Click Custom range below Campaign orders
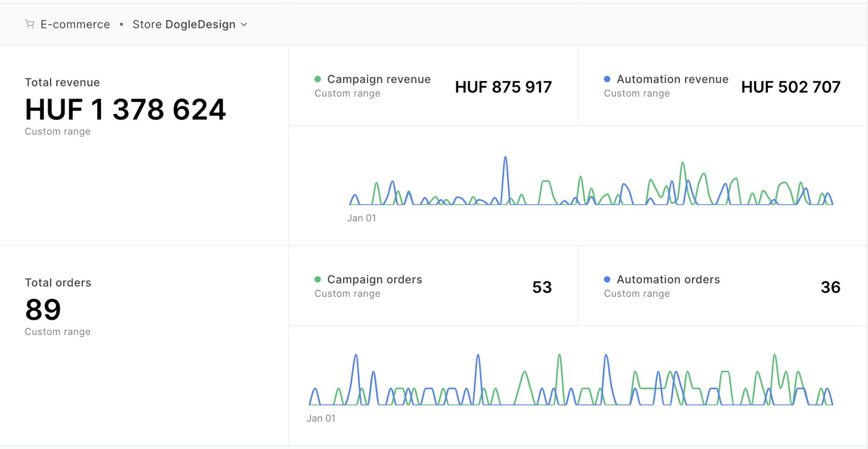 [348, 293]
